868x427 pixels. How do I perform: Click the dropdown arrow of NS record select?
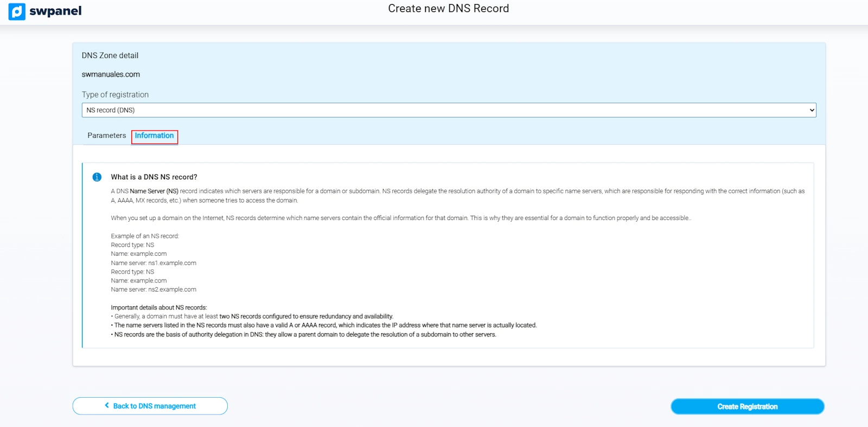pyautogui.click(x=812, y=110)
